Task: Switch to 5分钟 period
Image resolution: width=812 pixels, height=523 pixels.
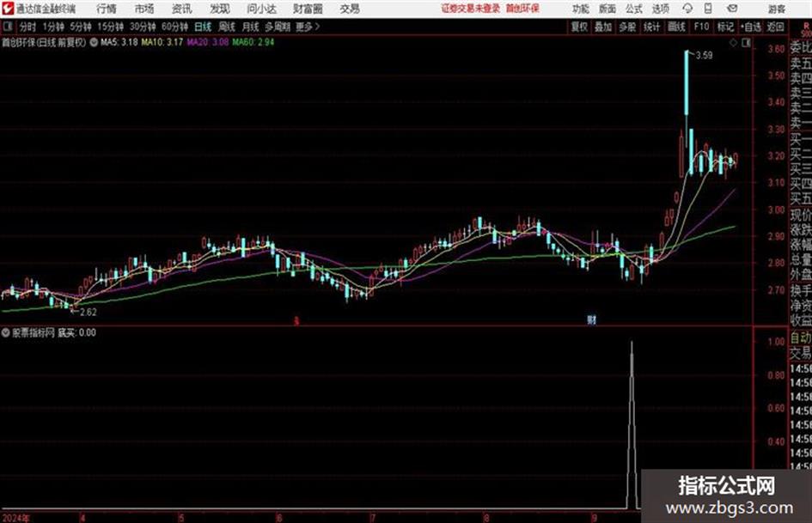Action: (x=81, y=27)
